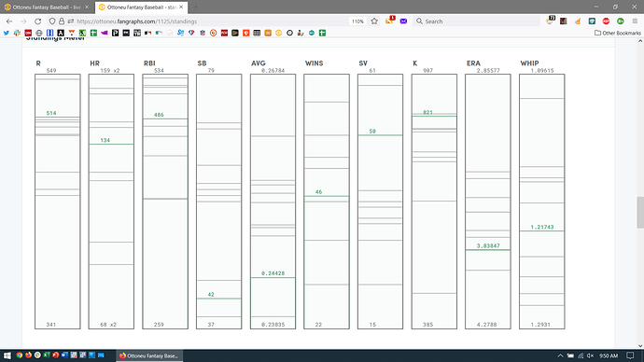
Task: Open the tracking protection shield icon
Action: click(x=52, y=21)
